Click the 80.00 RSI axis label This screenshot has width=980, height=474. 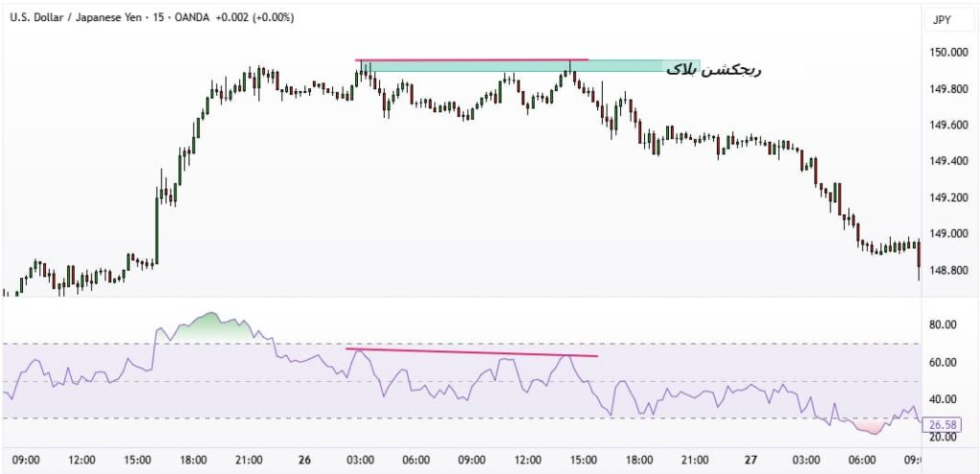coord(942,325)
